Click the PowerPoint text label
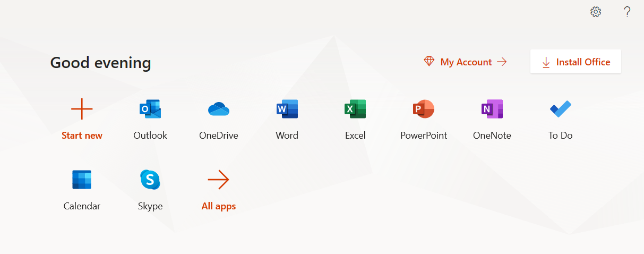Screen dimensions: 644x254 point(424,136)
